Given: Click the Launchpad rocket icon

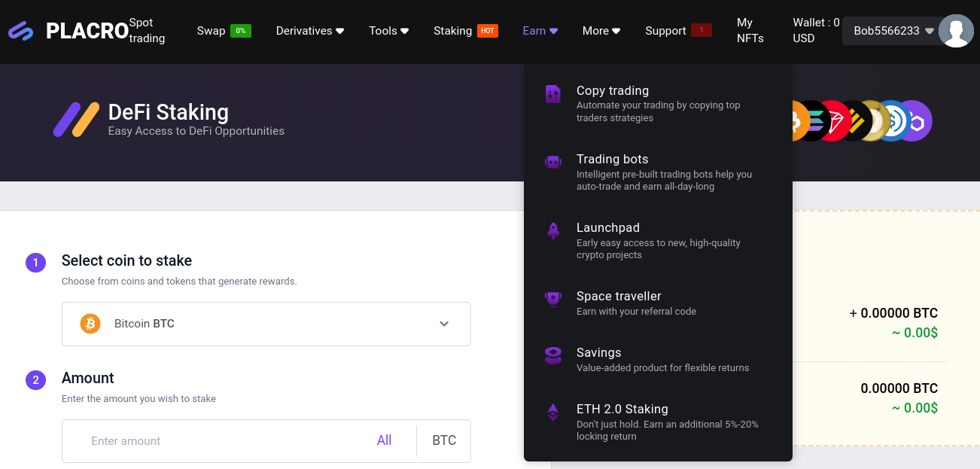Looking at the screenshot, I should coord(553,231).
